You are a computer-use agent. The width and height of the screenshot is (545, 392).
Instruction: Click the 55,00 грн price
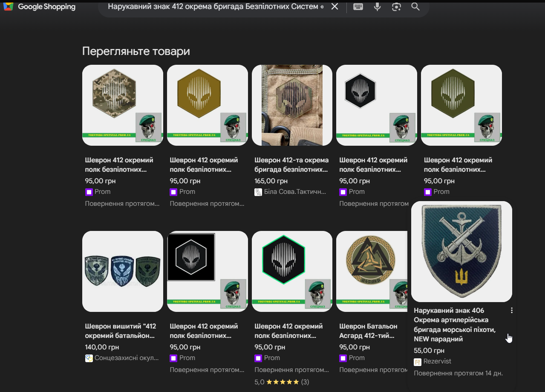(429, 351)
